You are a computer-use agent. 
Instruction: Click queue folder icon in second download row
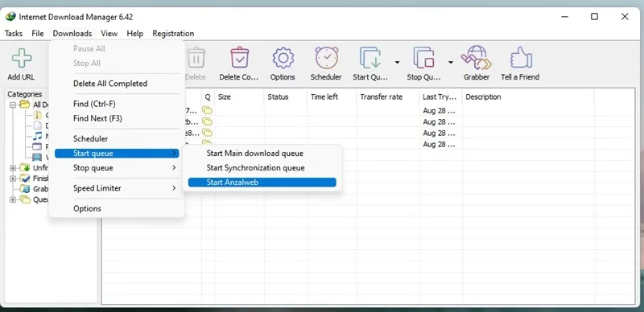(207, 122)
